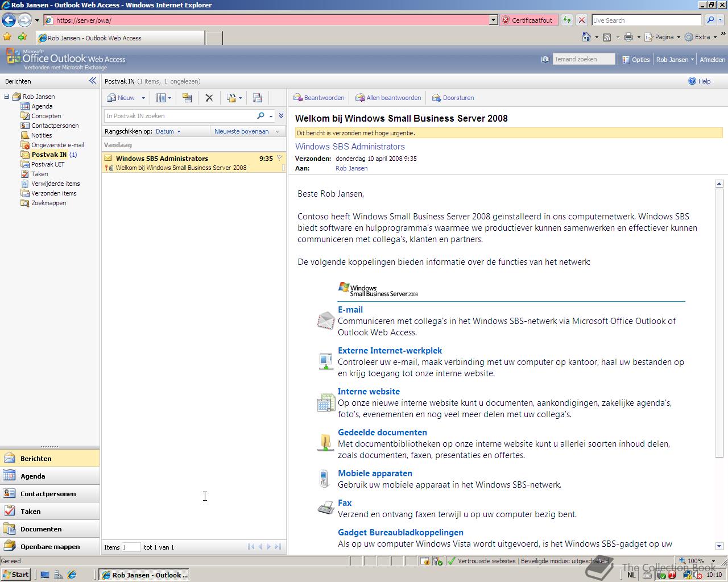Open Fax link in message

click(x=345, y=503)
